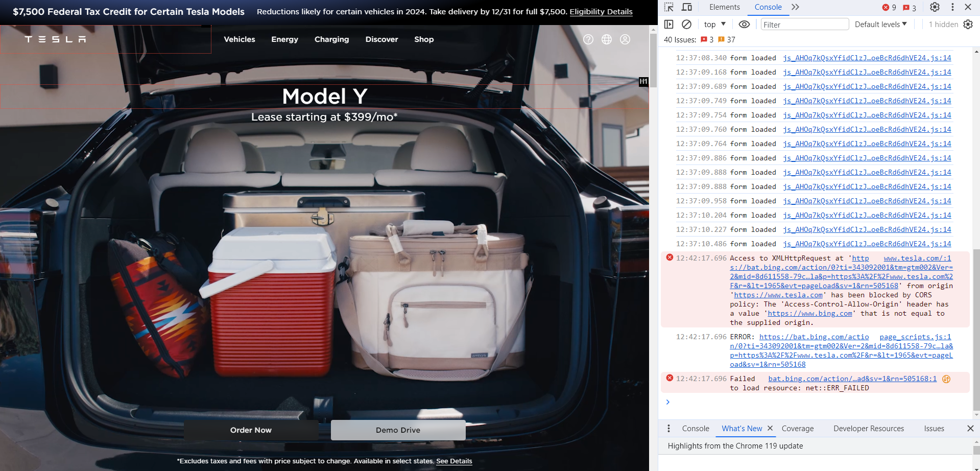Open console settings gear beside hidden count
This screenshot has width=980, height=471.
point(968,25)
